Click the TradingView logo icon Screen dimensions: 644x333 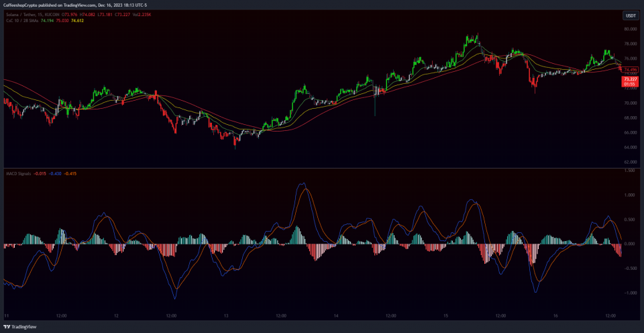coord(8,327)
